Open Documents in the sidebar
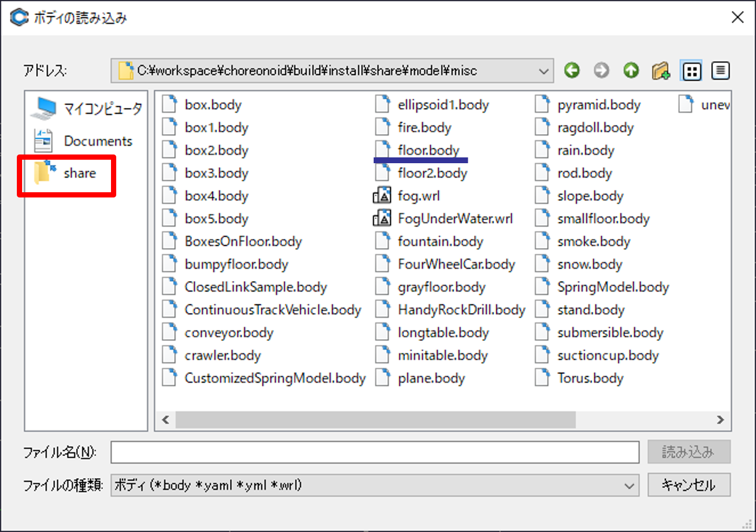This screenshot has height=532, width=756. pos(86,141)
